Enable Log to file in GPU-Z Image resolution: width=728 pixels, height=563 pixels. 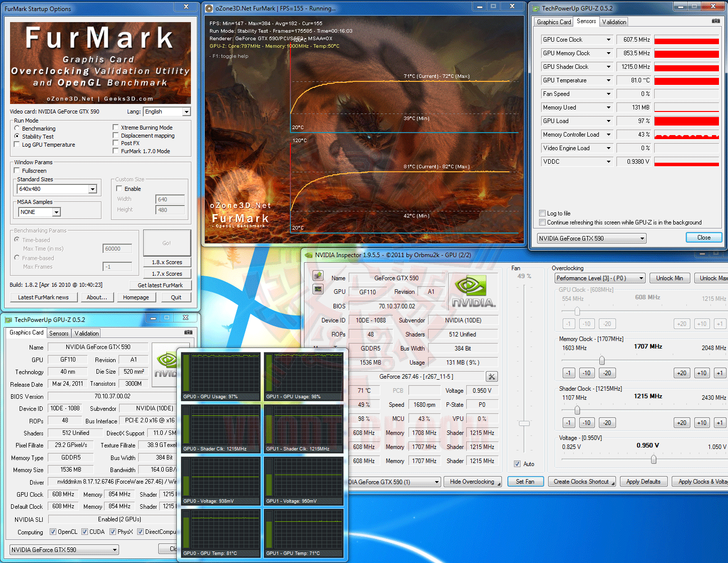point(542,213)
